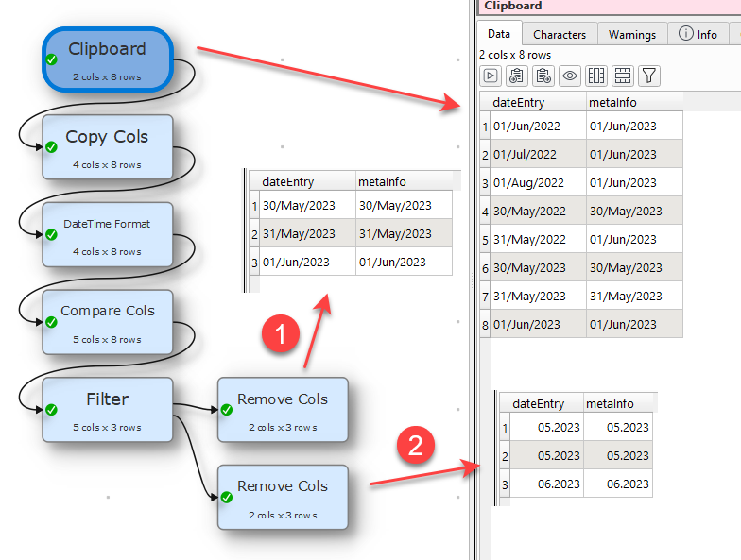Click the green check on lower Remove Cols node
Screen dimensions: 741x560
(227, 497)
